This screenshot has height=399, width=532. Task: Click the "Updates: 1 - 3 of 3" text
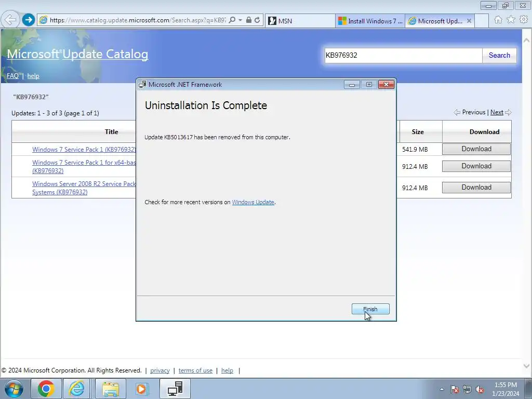[x=55, y=113]
